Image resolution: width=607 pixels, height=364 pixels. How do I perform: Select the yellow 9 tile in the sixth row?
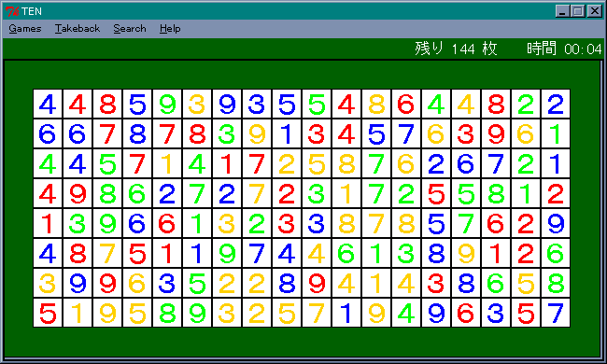(466, 253)
